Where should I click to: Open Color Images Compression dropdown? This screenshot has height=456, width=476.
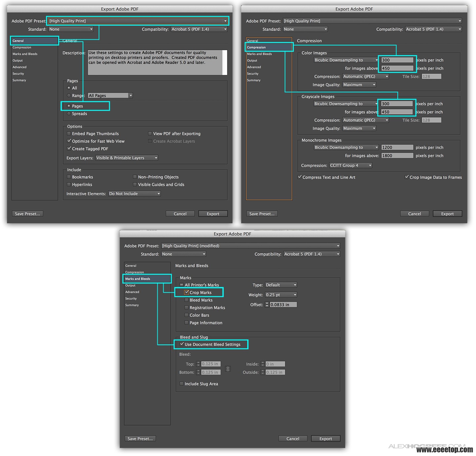[366, 76]
